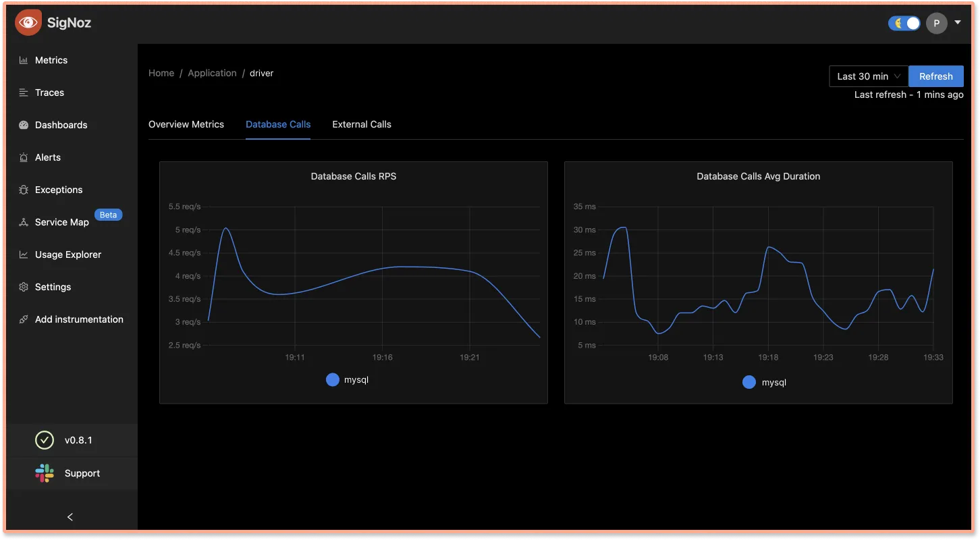Click the Last refresh status text
Viewport: 980px width, 540px height.
click(908, 94)
